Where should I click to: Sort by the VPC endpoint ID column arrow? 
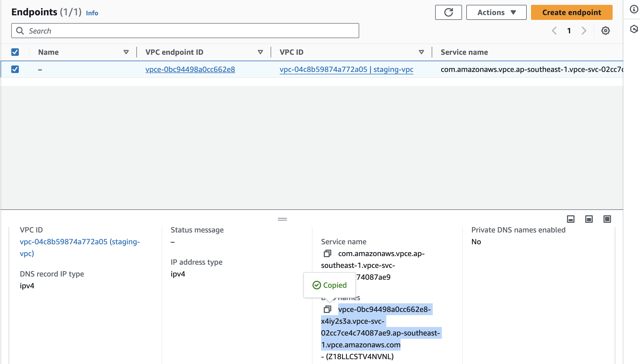click(260, 52)
